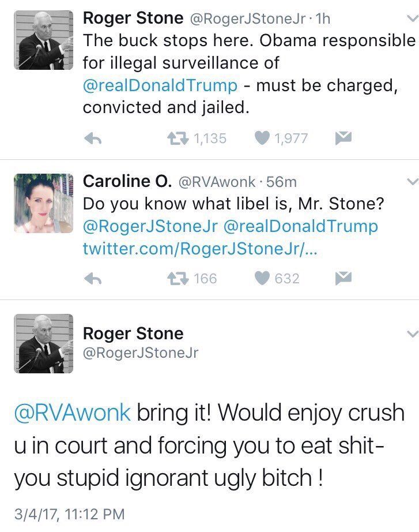Screen dimensions: 419x532
Task: Share Caroline O.'s tweet via direct message
Action: coord(343,278)
